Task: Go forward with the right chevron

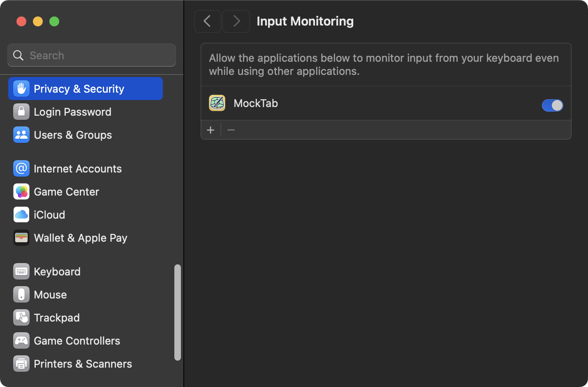Action: [236, 21]
